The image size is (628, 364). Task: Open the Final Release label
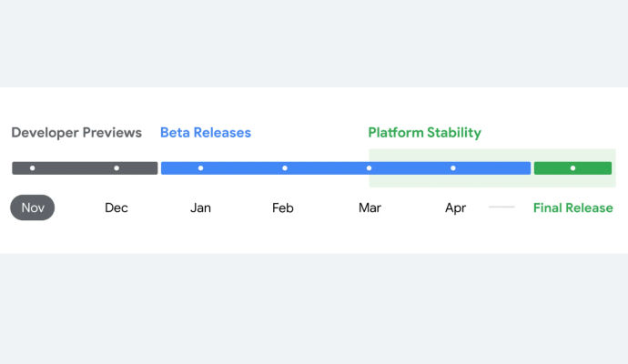572,207
